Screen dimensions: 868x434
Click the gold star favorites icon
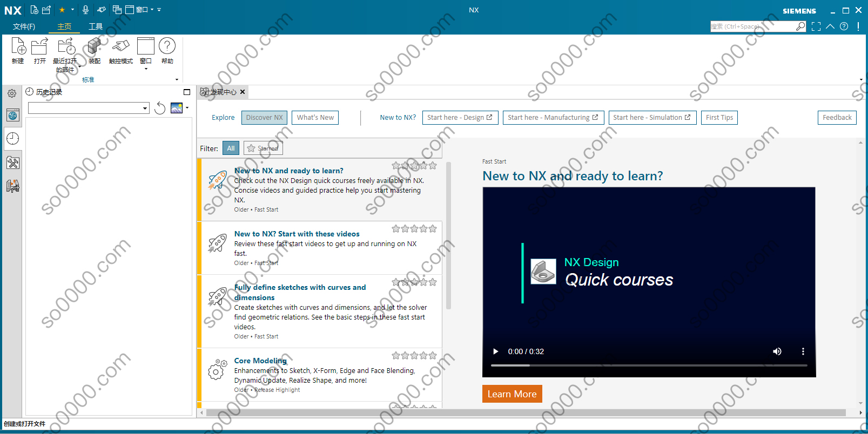point(62,10)
